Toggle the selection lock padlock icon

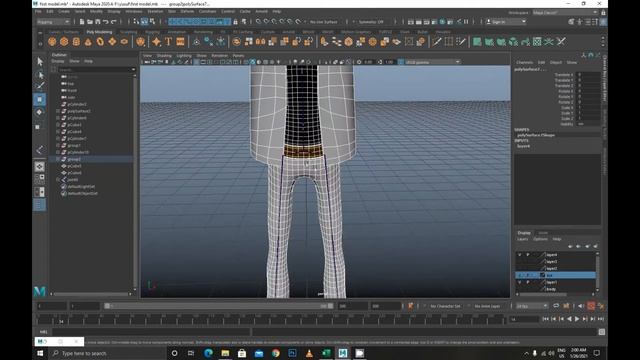[236, 22]
